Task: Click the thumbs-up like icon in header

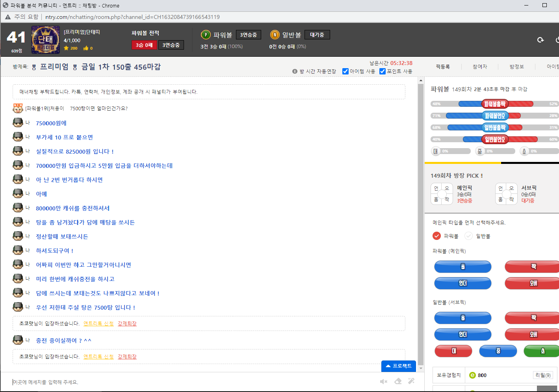Action: [85, 48]
